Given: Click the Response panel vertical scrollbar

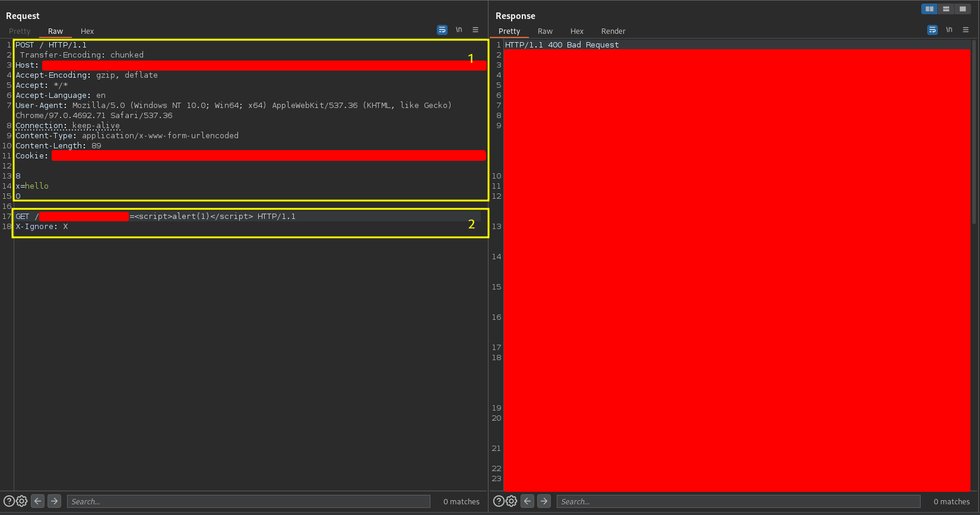Looking at the screenshot, I should (x=973, y=132).
